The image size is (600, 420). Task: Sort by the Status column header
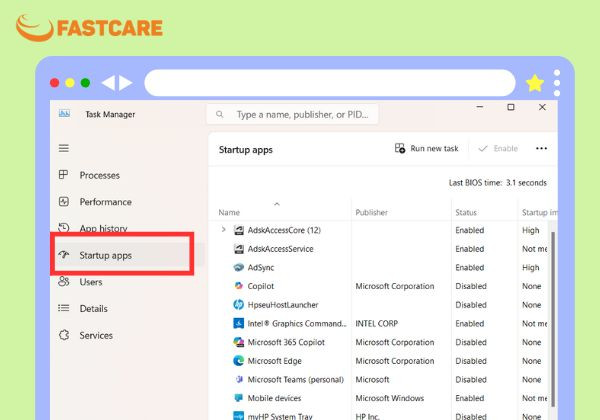[x=466, y=212]
